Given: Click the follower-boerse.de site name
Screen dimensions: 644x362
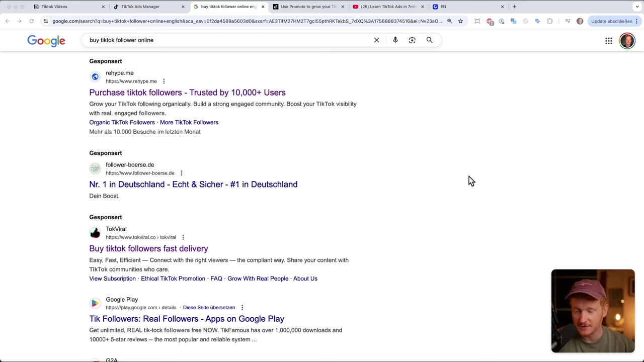Looking at the screenshot, I should click(x=130, y=165).
